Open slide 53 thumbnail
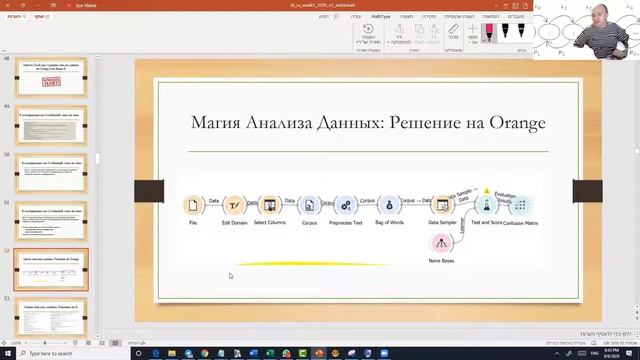The height and width of the screenshot is (360, 640). [x=51, y=318]
